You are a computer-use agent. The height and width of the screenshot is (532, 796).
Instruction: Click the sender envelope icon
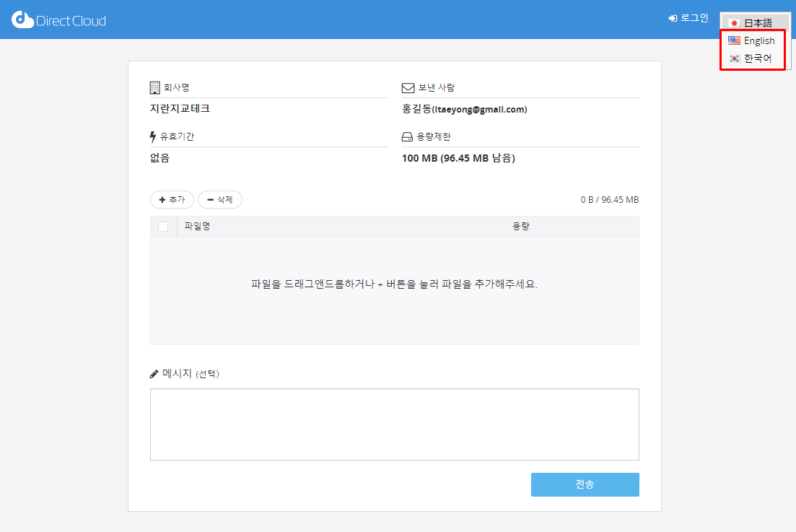coord(408,88)
